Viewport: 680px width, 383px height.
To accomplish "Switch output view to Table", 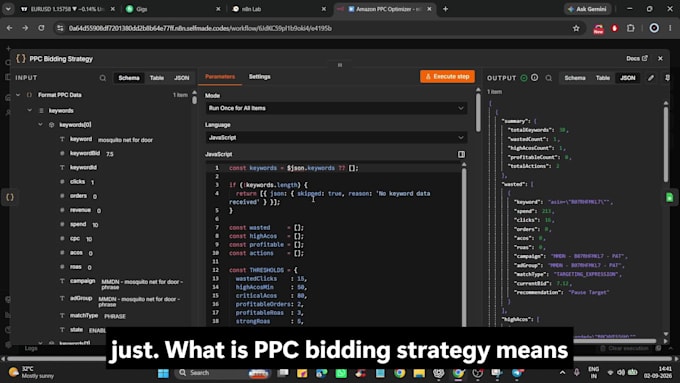I will pos(602,78).
